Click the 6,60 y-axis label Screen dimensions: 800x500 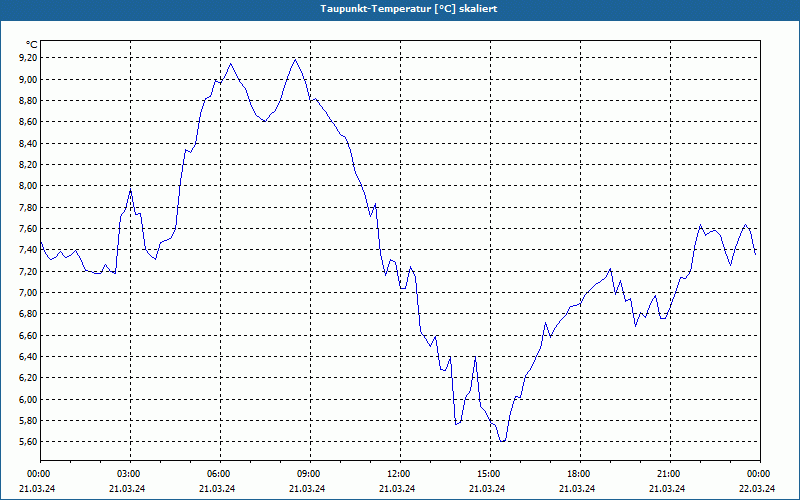pos(29,335)
